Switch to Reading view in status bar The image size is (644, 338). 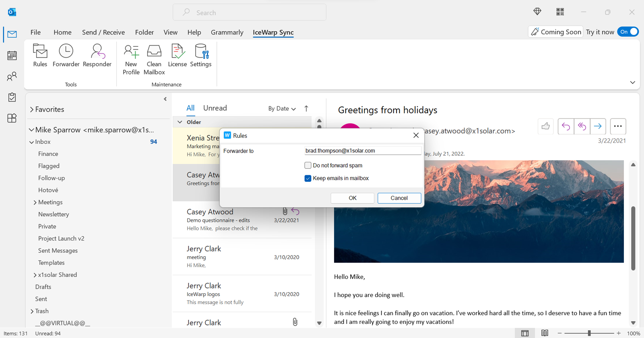coord(545,333)
